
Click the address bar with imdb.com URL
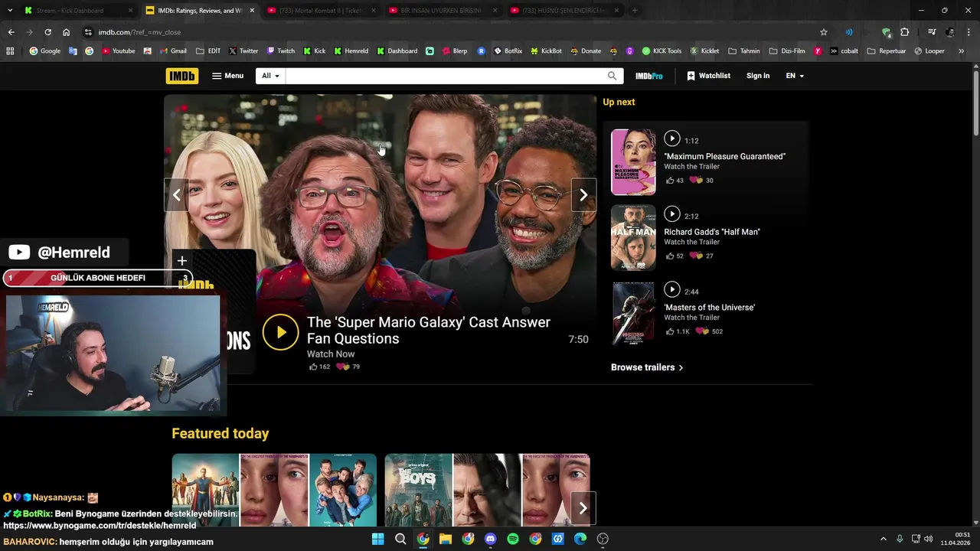point(452,32)
